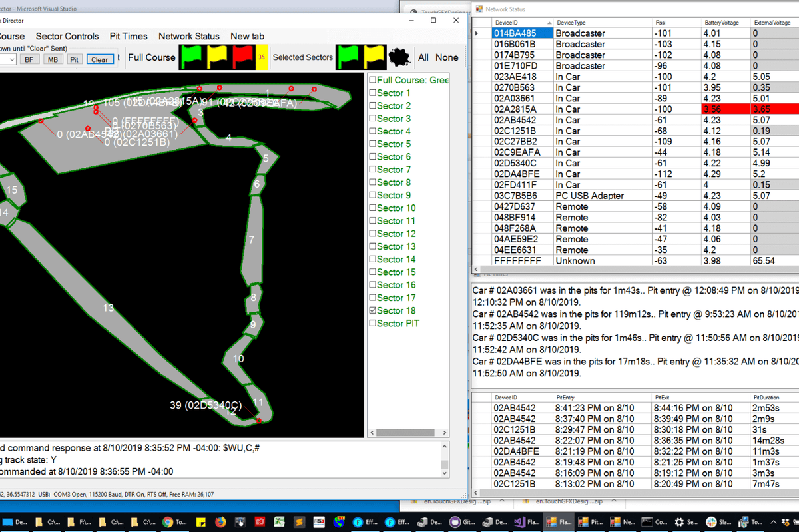
Task: Check the Sector 7 checkbox
Action: pyautogui.click(x=372, y=170)
